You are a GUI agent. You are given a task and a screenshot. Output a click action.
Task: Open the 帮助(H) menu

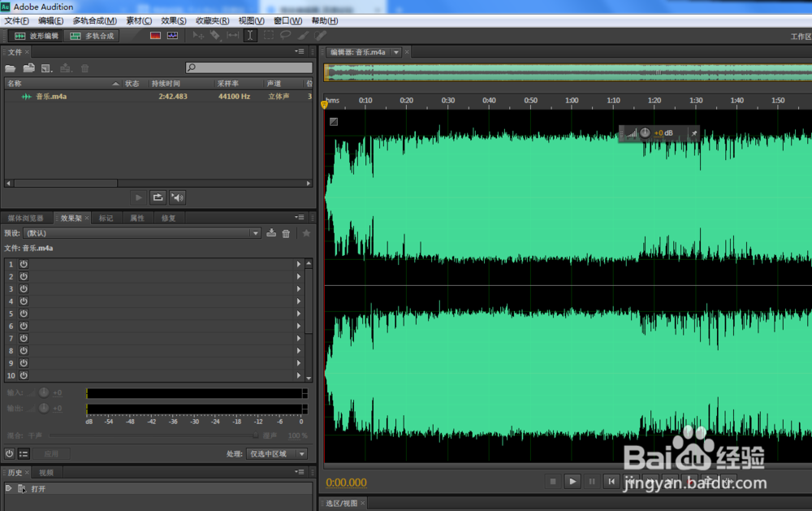tap(325, 21)
